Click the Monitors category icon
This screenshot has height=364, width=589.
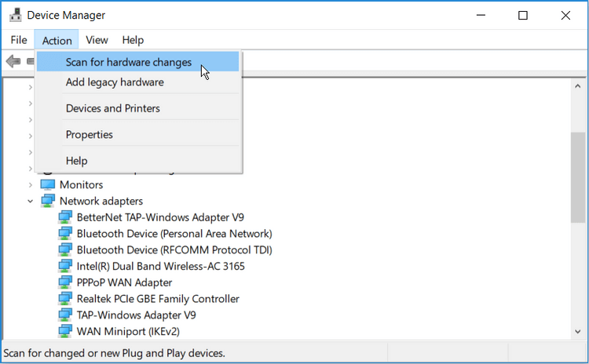[49, 184]
